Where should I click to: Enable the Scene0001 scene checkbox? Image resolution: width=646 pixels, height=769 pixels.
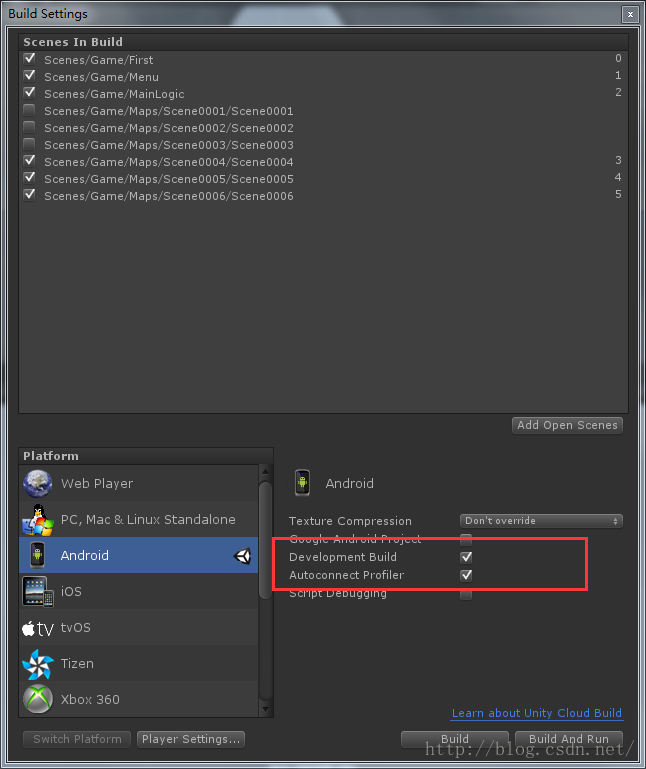point(29,110)
